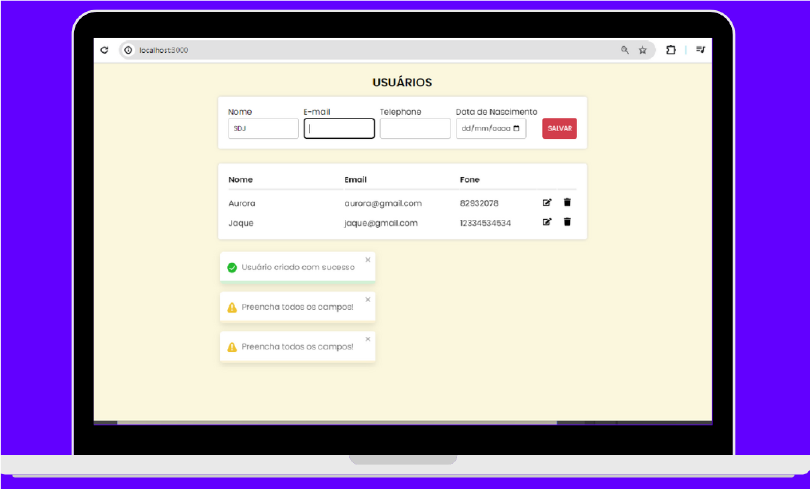Close the middle 'Preencha todos os campos!' warning
Screen dimensions: 811x489
click(x=368, y=300)
